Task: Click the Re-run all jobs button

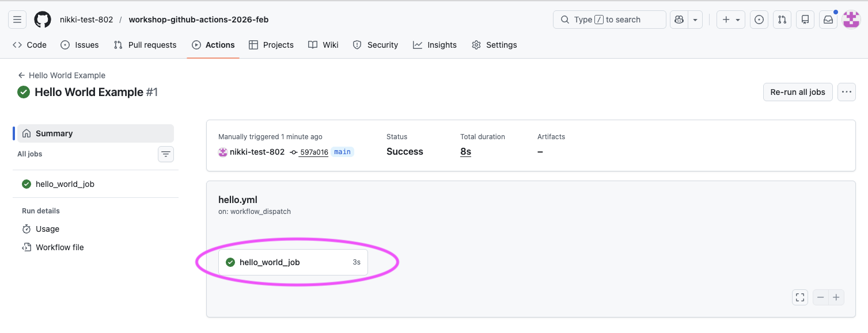Action: point(797,91)
